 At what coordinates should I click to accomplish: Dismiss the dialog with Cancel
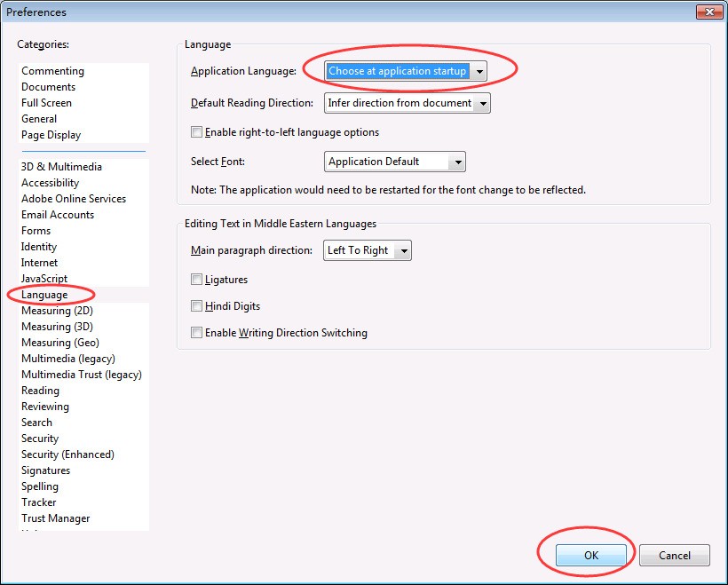click(674, 555)
